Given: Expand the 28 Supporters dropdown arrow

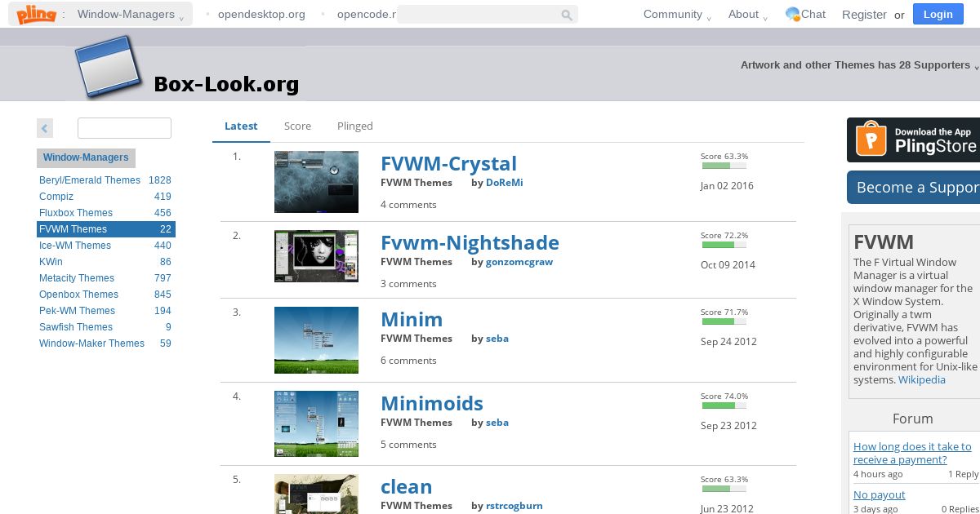Looking at the screenshot, I should click(x=976, y=66).
